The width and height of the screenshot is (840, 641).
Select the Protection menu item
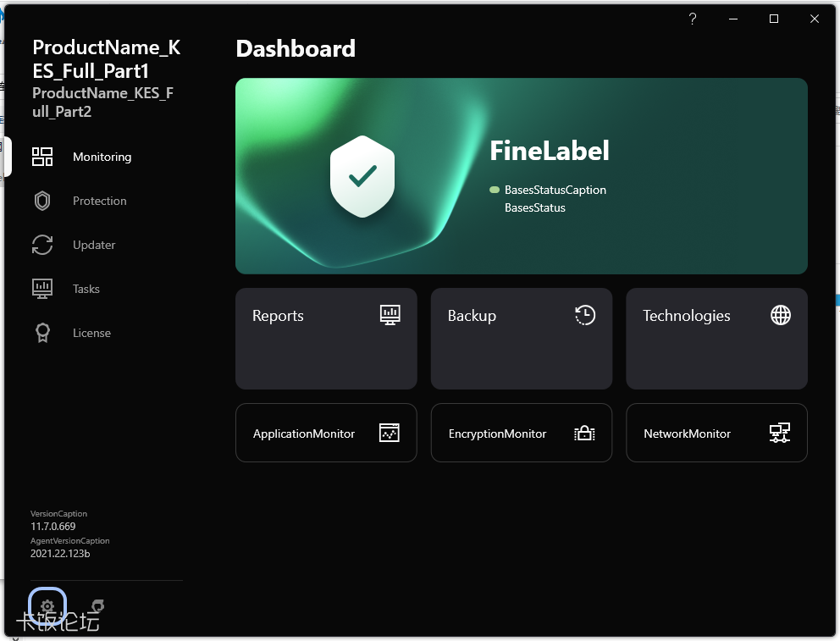pyautogui.click(x=100, y=201)
